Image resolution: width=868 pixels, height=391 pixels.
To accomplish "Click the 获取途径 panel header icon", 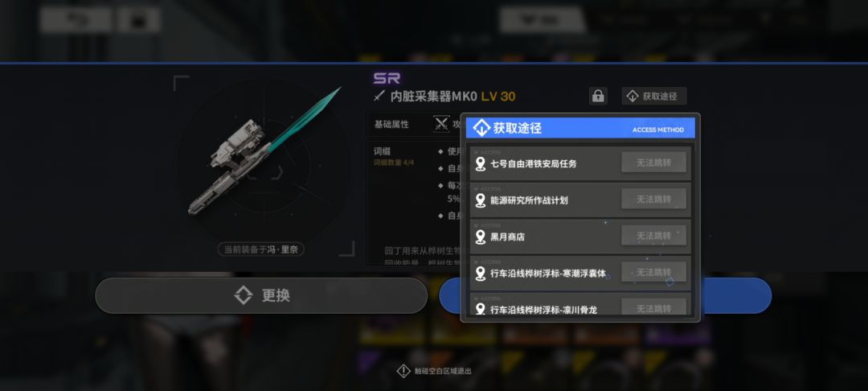I will [481, 129].
